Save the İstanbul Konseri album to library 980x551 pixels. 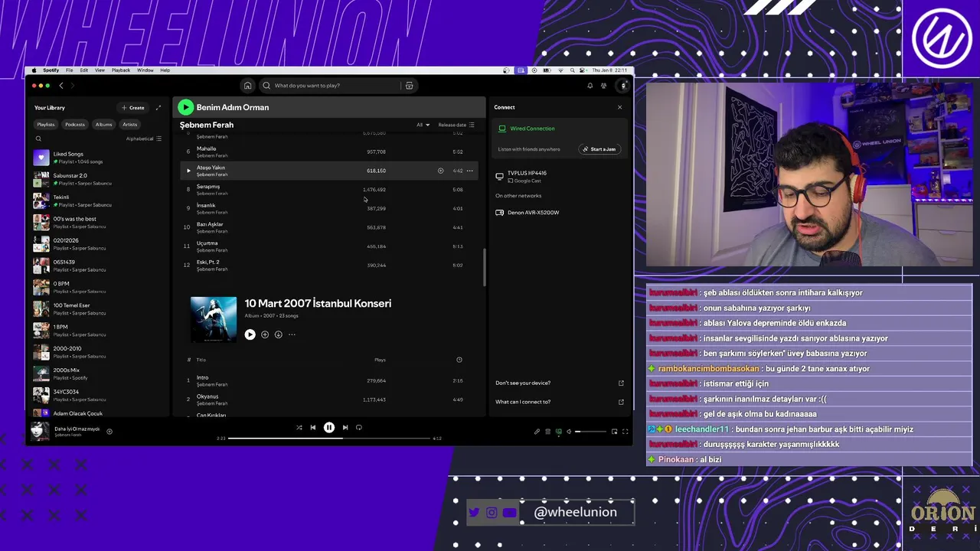[265, 334]
